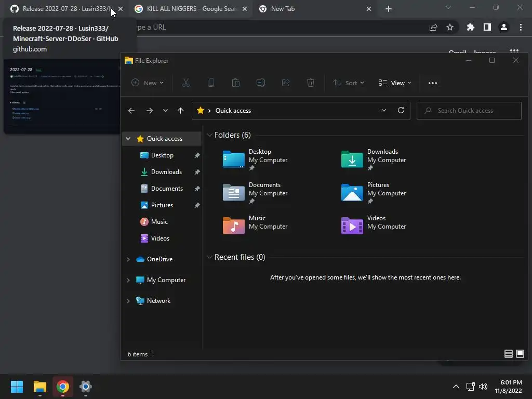Expand the OneDrive tree node
This screenshot has height=399, width=532.
[128, 259]
